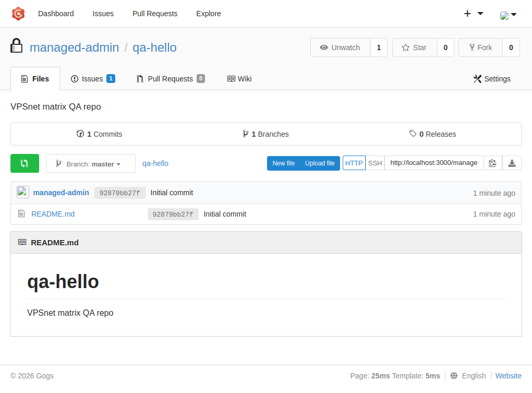Viewport: 532px width, 393px height.
Task: View the 1 Commits list
Action: 99,134
